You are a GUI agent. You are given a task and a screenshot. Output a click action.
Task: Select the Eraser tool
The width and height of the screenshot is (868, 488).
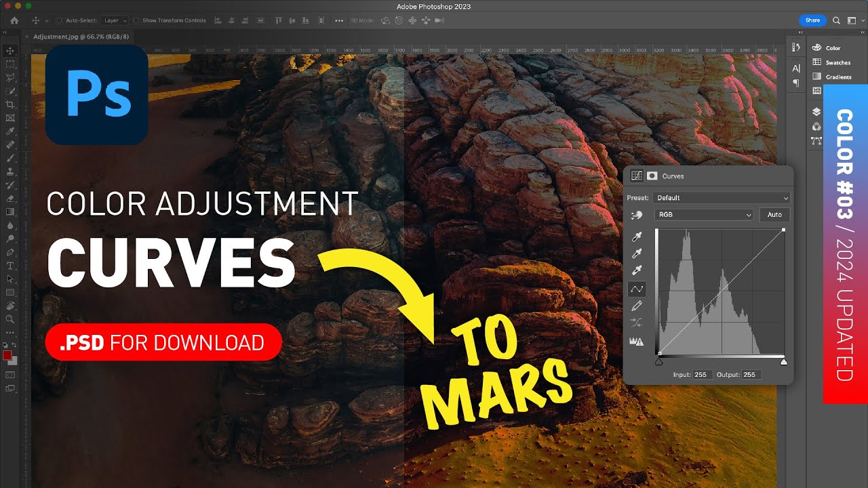tap(10, 198)
